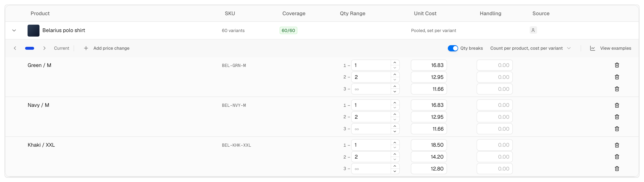Delete Green / M 16.83 price tier
This screenshot has width=644, height=182.
617,65
